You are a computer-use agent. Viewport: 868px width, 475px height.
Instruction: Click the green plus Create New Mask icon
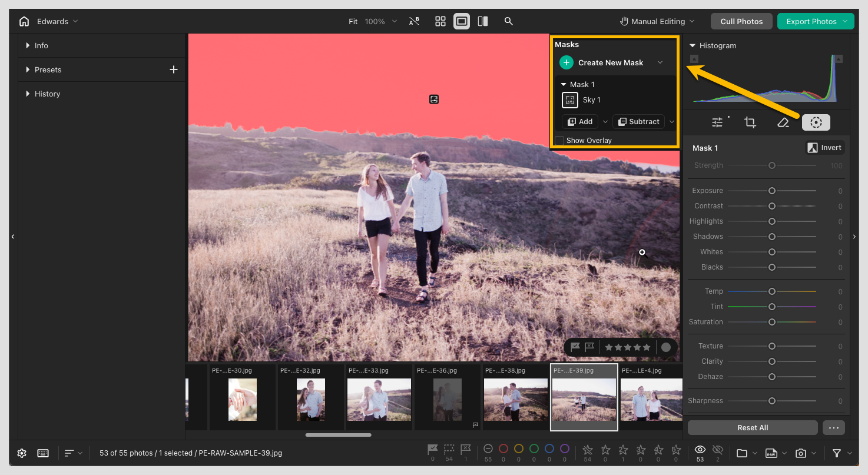tap(566, 62)
